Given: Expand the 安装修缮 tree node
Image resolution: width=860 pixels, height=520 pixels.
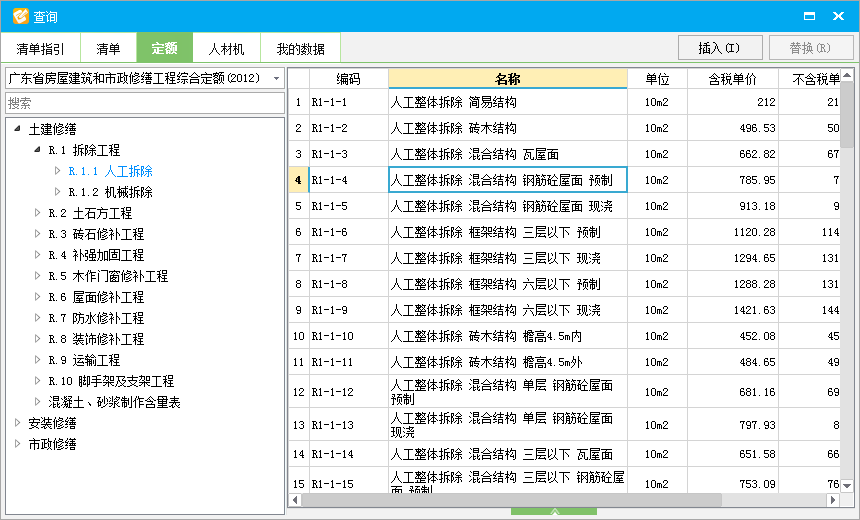Looking at the screenshot, I should pos(17,422).
